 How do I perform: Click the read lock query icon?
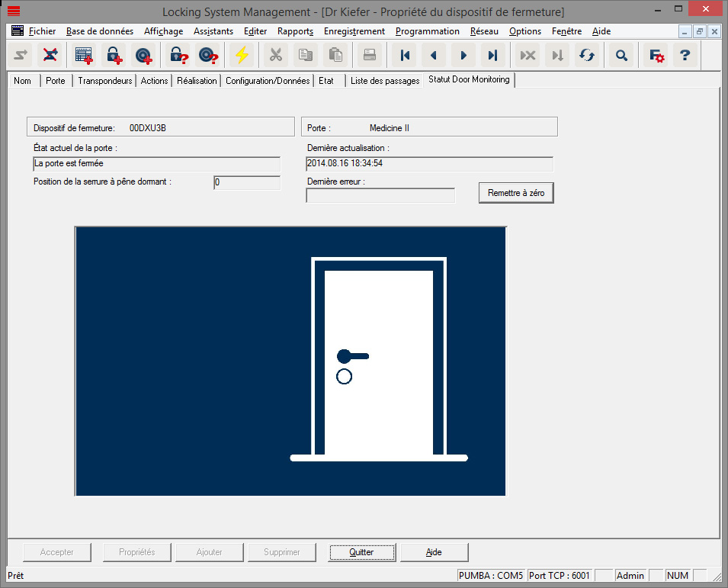[x=177, y=55]
